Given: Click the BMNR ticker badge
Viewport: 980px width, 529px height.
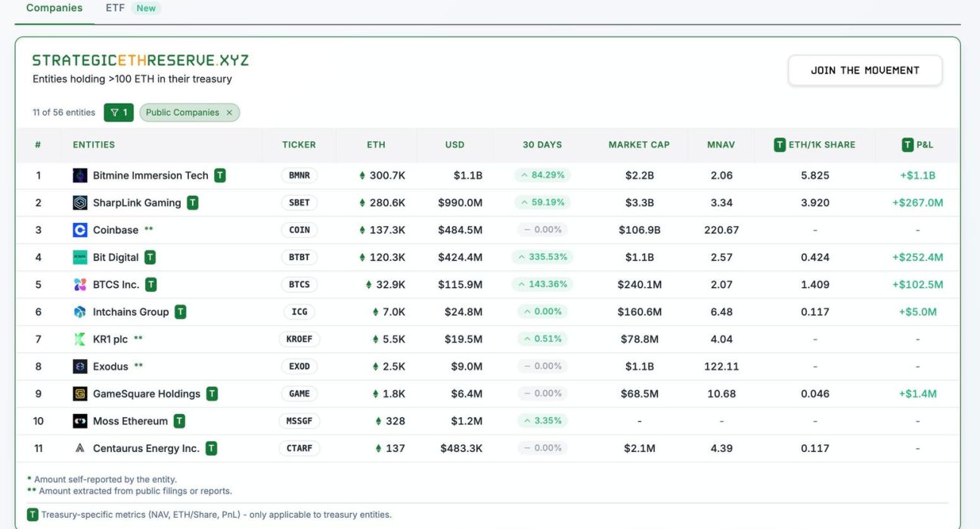Looking at the screenshot, I should 299,175.
